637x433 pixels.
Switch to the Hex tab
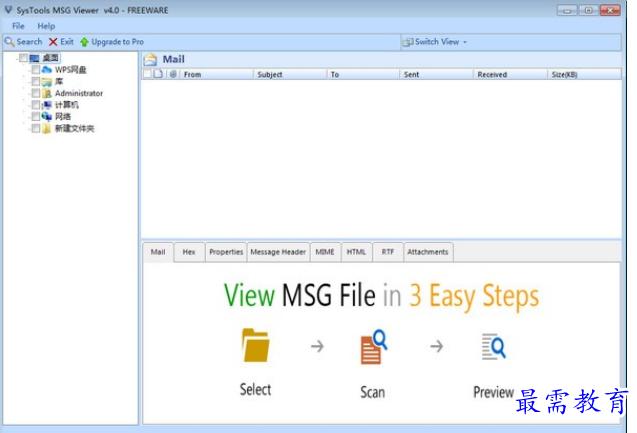point(189,252)
